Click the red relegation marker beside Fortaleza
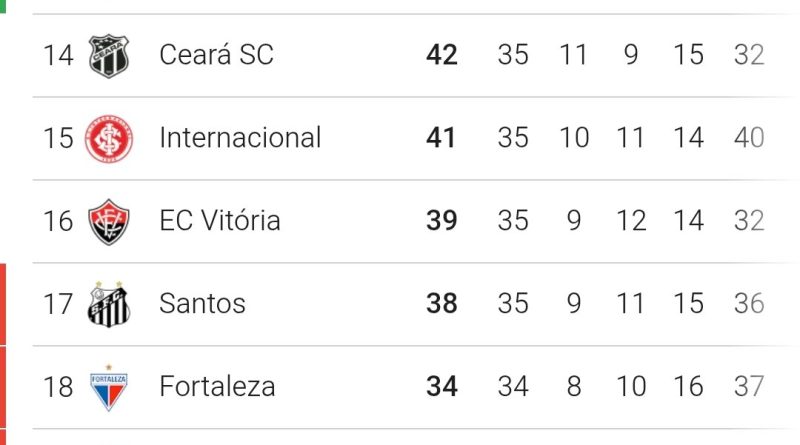The image size is (800, 445). tap(4, 387)
